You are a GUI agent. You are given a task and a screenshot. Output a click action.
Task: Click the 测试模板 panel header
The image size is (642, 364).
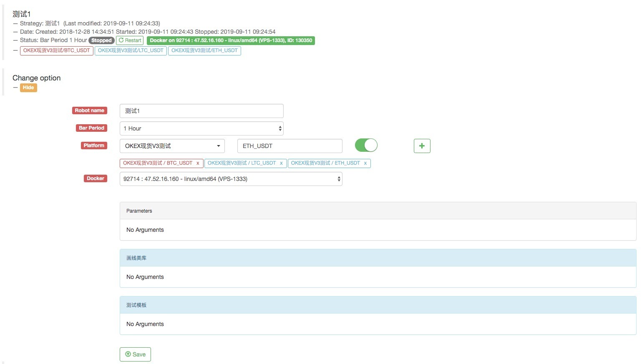point(378,305)
